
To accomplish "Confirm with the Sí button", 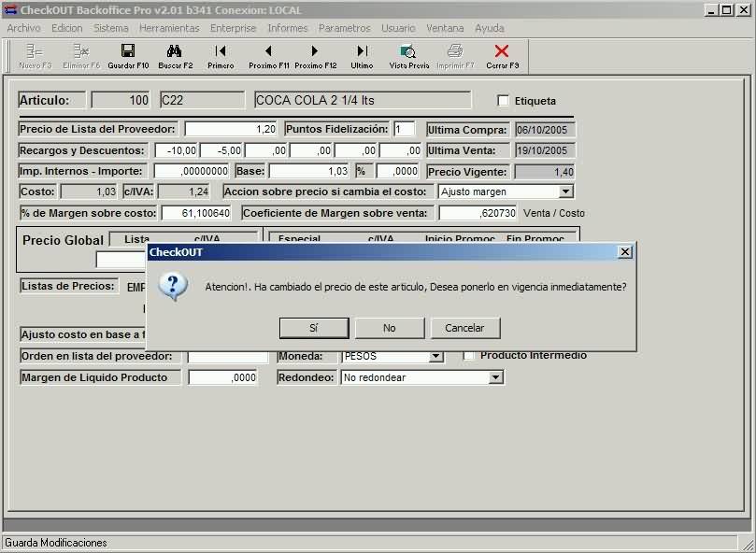I will click(314, 328).
